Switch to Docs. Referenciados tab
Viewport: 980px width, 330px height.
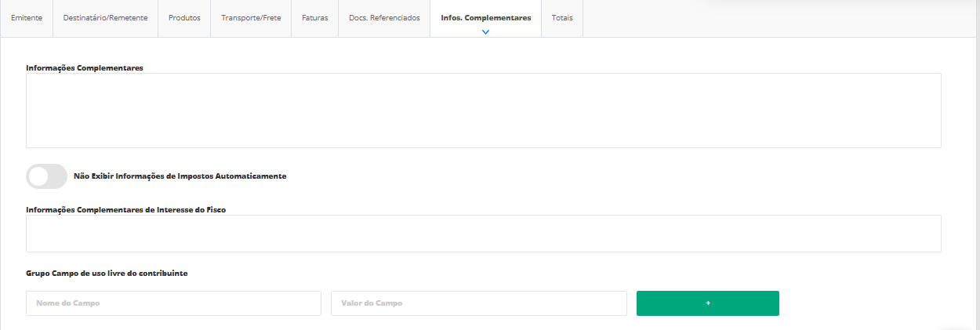pos(384,18)
